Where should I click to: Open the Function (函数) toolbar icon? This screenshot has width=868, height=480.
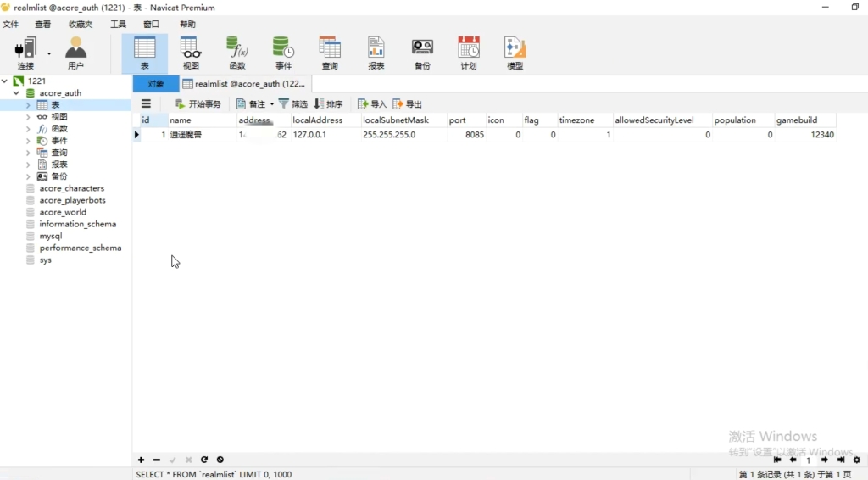click(237, 53)
